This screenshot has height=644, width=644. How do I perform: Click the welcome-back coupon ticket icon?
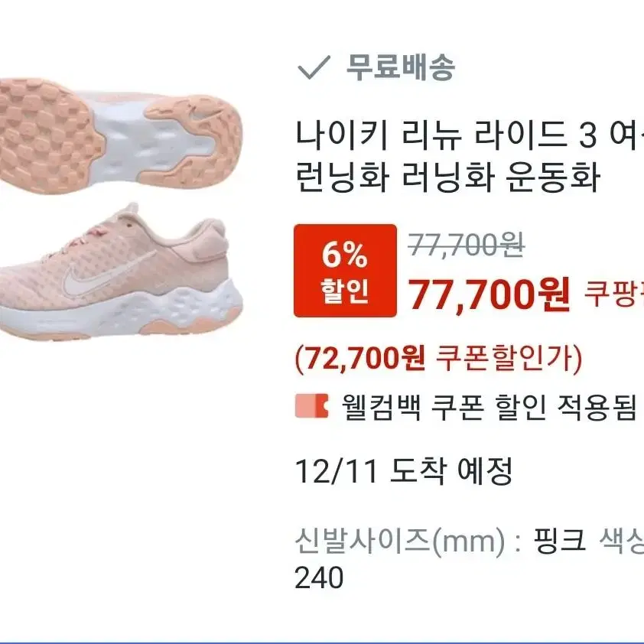[x=312, y=406]
